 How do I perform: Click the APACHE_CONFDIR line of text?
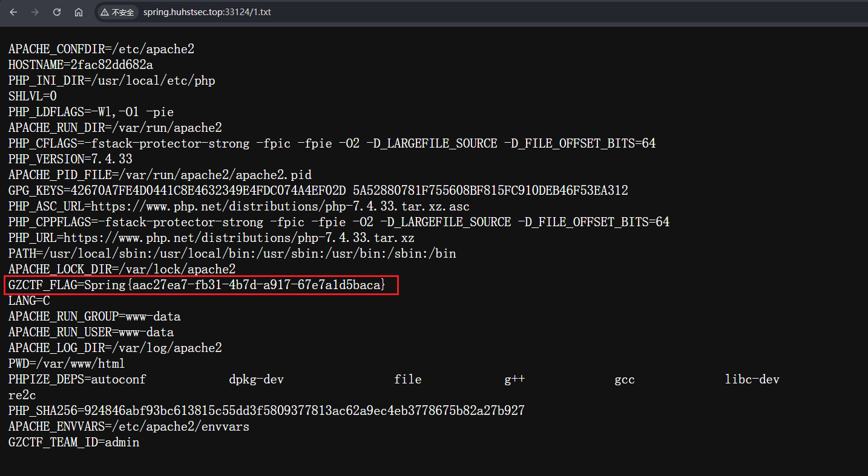(101, 49)
